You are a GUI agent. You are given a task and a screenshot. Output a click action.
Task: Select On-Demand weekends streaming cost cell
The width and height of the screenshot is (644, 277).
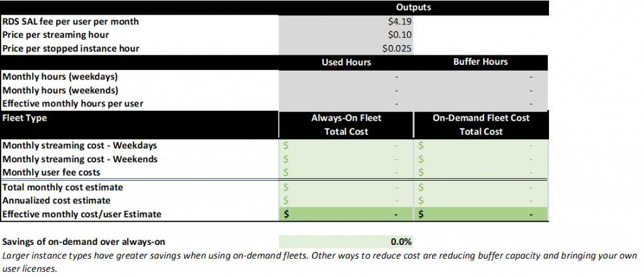pyautogui.click(x=481, y=159)
